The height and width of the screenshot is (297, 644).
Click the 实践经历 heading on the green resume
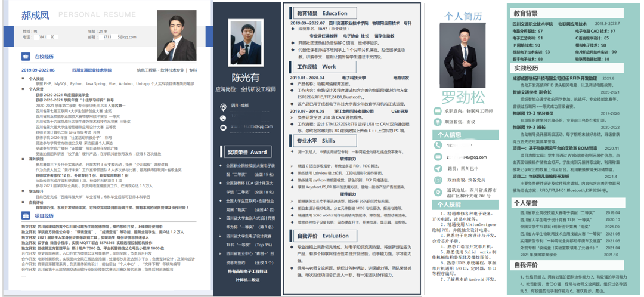(526, 68)
